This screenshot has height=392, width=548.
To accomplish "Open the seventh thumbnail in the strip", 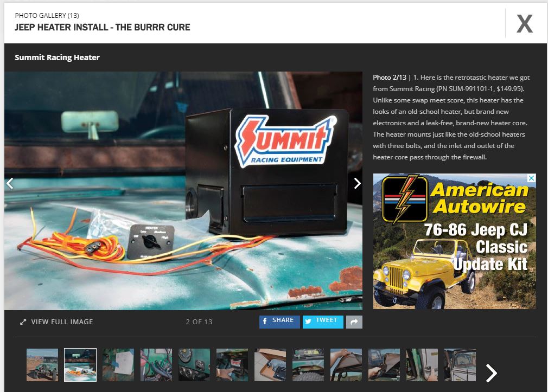I will pos(270,364).
